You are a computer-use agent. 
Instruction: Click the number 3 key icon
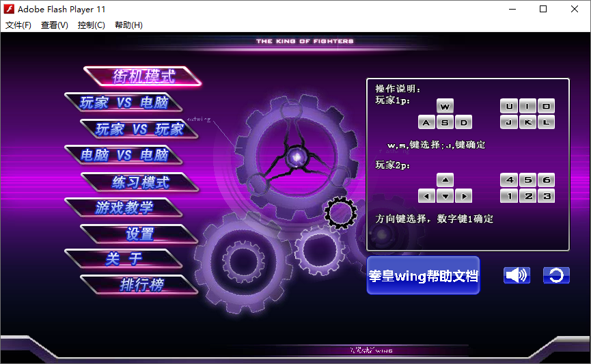click(x=546, y=196)
